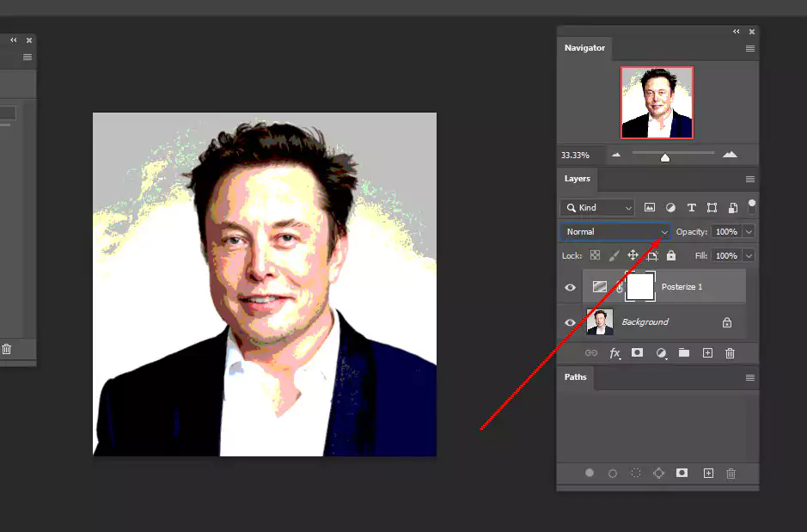Filter layers by shape layer type
The height and width of the screenshot is (532, 807).
(712, 207)
